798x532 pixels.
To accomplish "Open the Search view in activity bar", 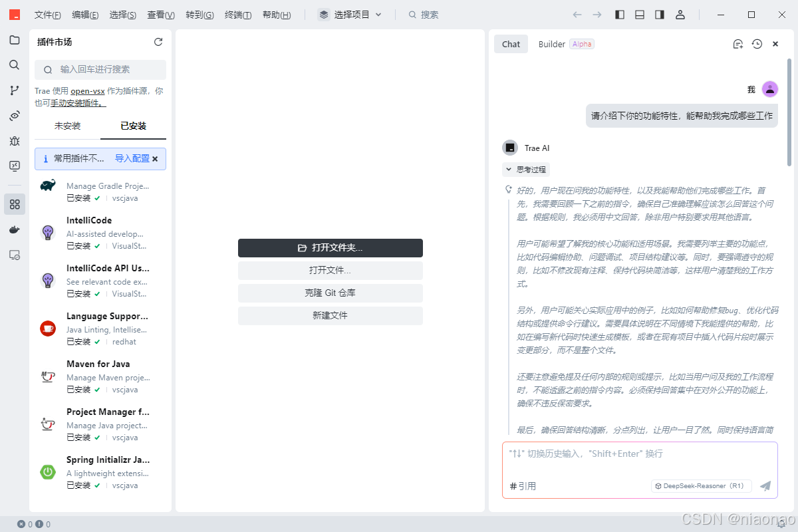I will coord(14,65).
